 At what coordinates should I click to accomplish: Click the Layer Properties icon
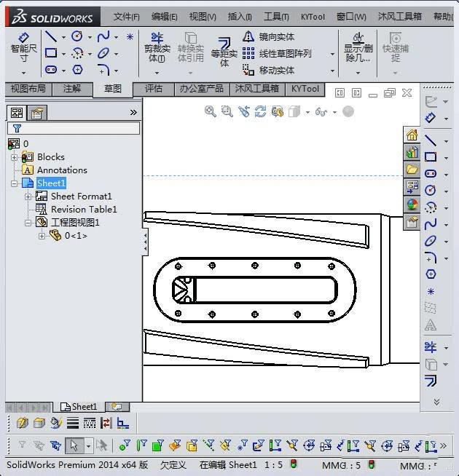[x=22, y=423]
